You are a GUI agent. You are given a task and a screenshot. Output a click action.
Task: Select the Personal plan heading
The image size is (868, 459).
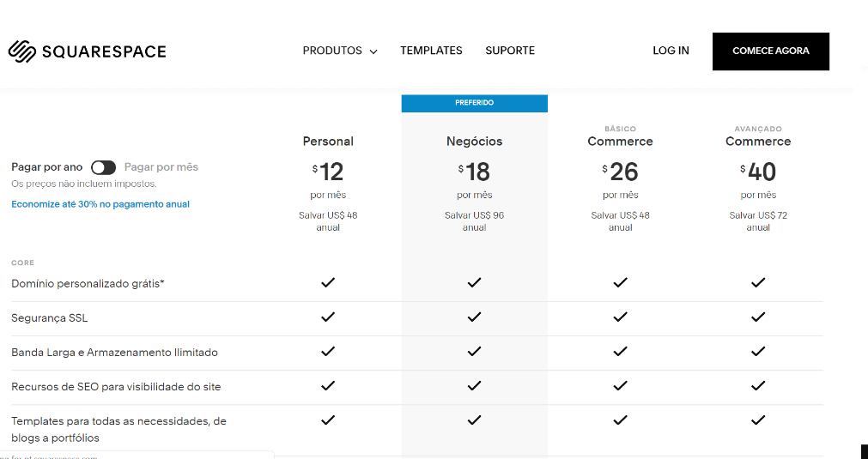(328, 142)
